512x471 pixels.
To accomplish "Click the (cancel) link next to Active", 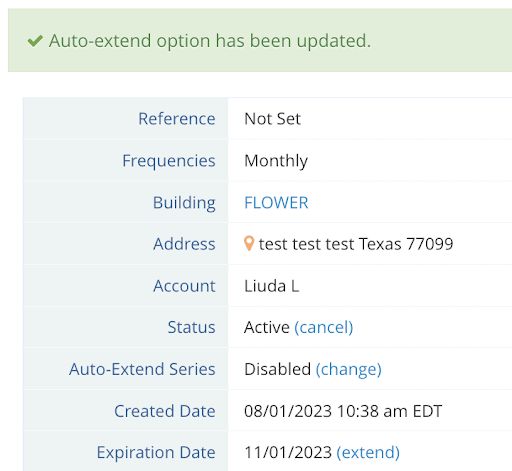I will click(323, 327).
